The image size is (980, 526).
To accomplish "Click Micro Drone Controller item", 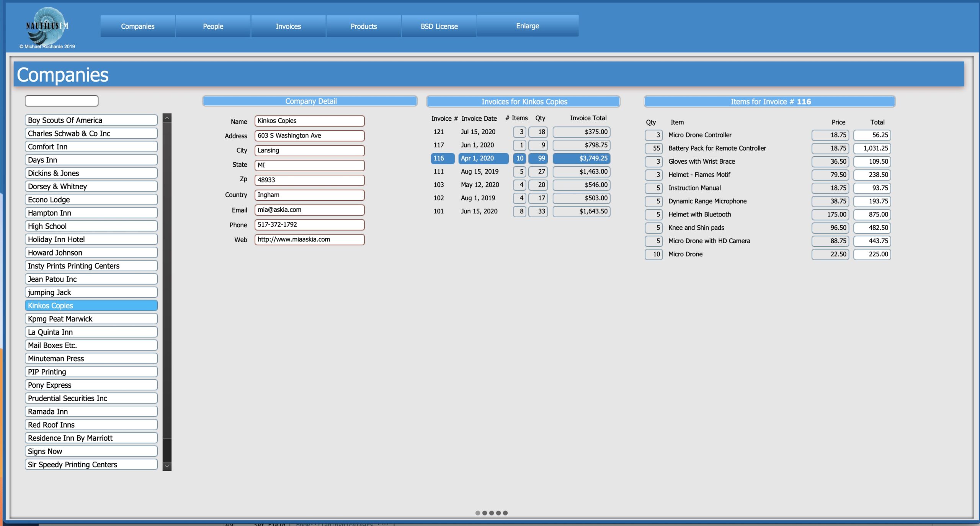I will pos(700,135).
